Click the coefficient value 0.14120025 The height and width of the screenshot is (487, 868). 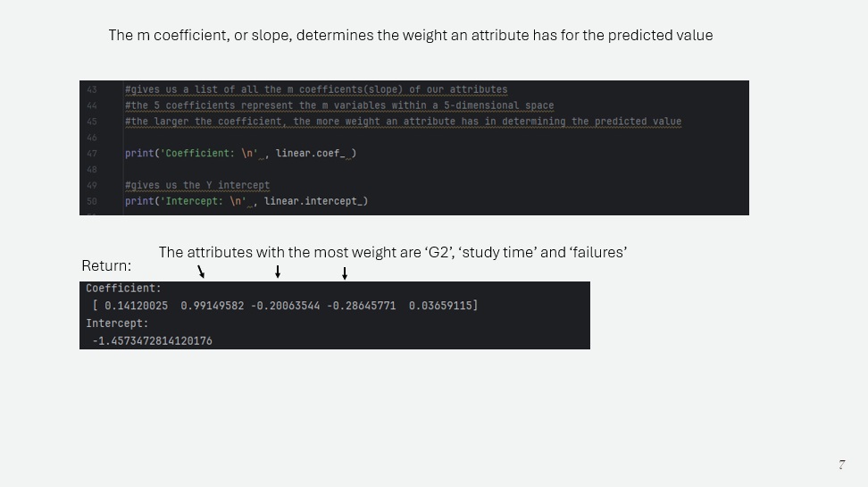[136, 306]
